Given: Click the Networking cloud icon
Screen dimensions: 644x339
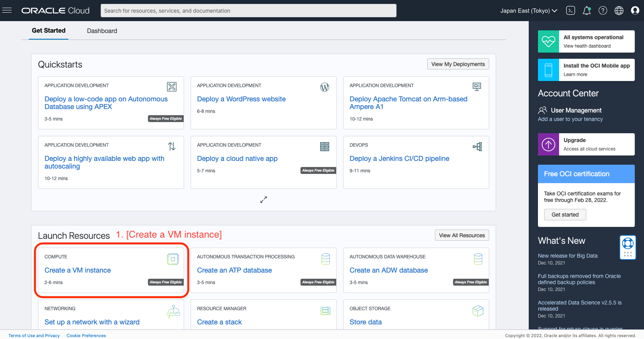Looking at the screenshot, I should click(173, 311).
